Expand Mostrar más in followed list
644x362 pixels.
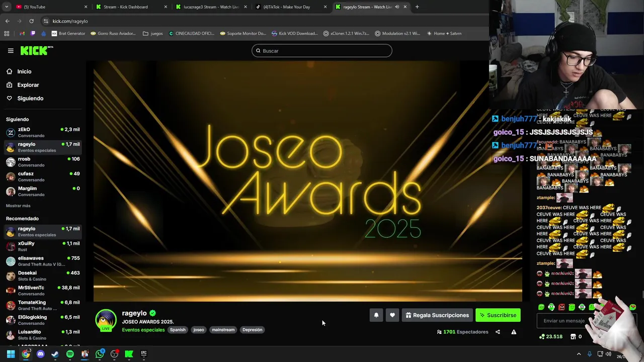[x=18, y=206]
